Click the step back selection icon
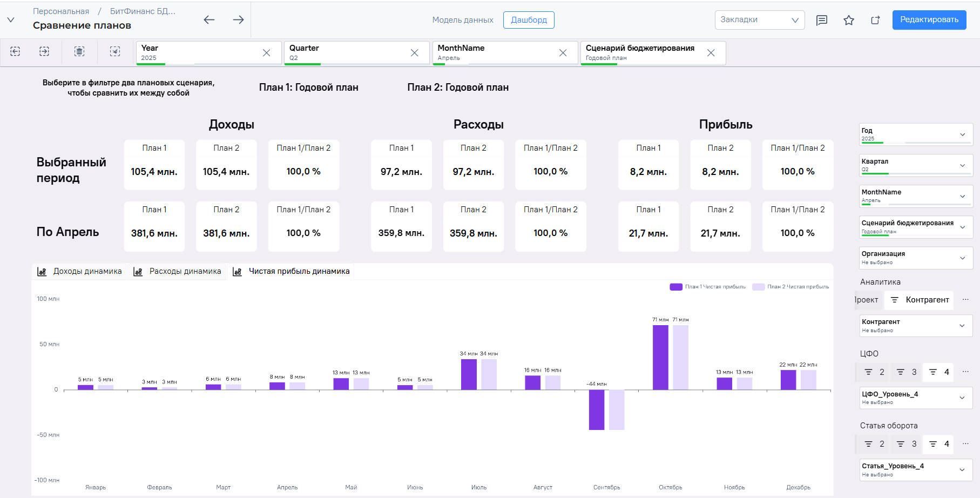Image resolution: width=980 pixels, height=498 pixels. 15,51
